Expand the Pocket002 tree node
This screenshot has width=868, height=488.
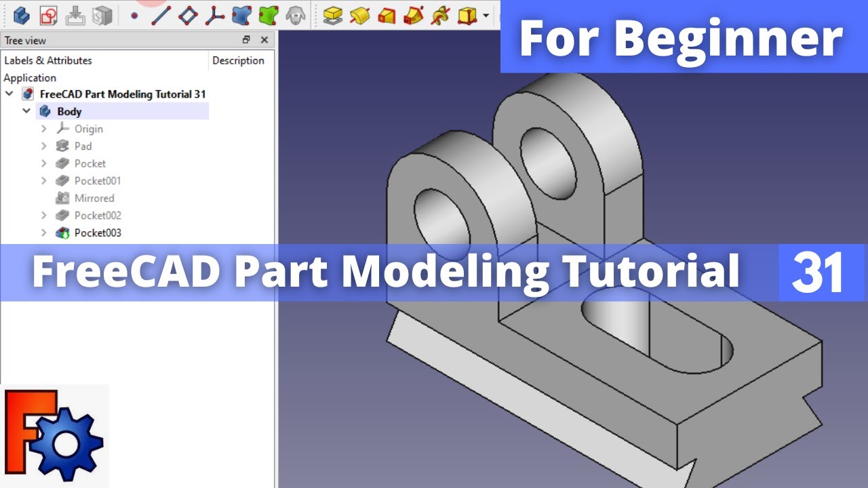[x=44, y=216]
